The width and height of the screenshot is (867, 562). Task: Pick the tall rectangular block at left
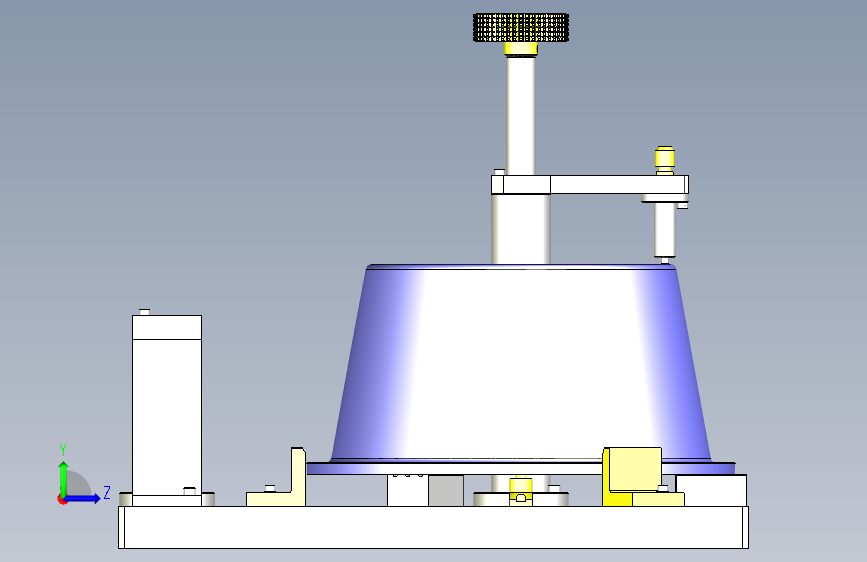tap(166, 410)
